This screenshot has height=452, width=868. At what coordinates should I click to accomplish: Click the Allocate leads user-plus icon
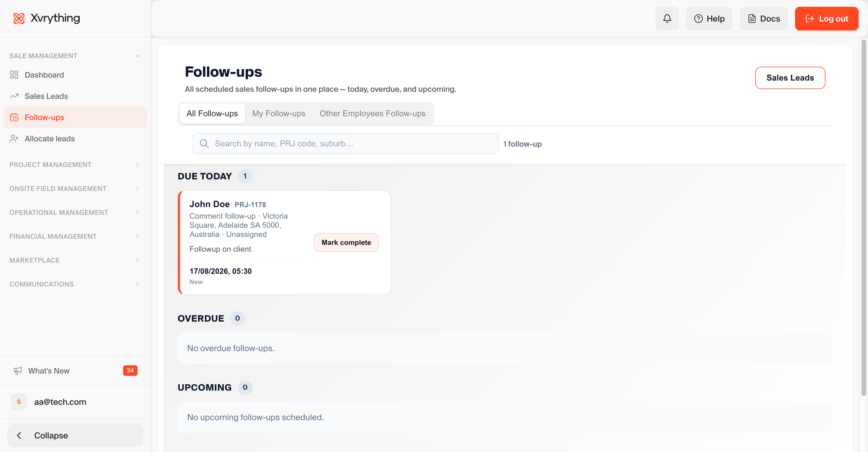pyautogui.click(x=14, y=138)
